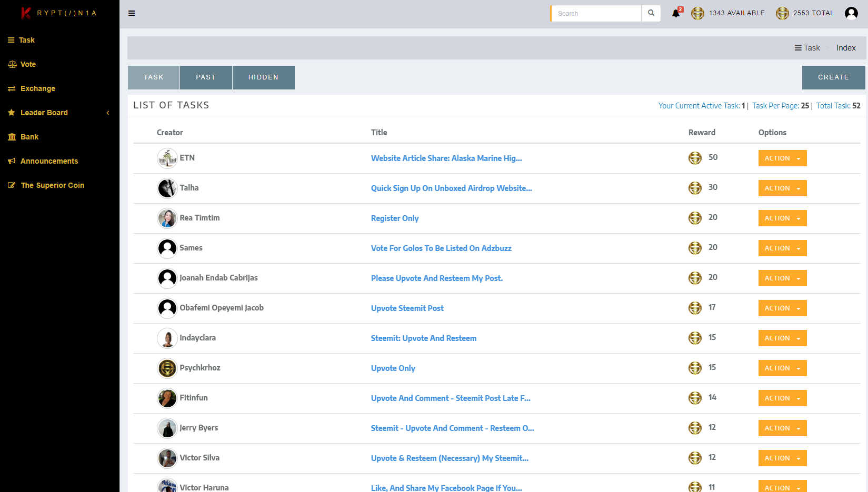This screenshot has width=868, height=492.
Task: Open Task in the sidebar
Action: click(59, 40)
